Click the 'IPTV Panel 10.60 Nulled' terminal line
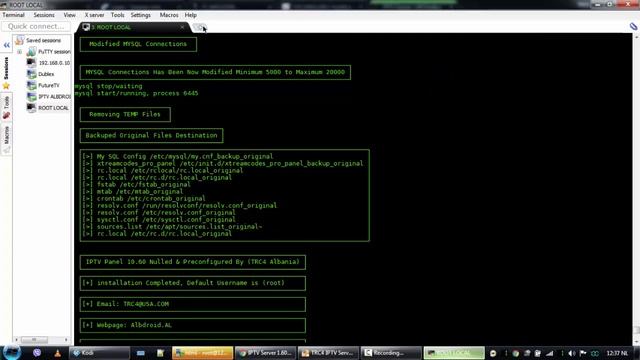640x360 pixels. pyautogui.click(x=193, y=262)
